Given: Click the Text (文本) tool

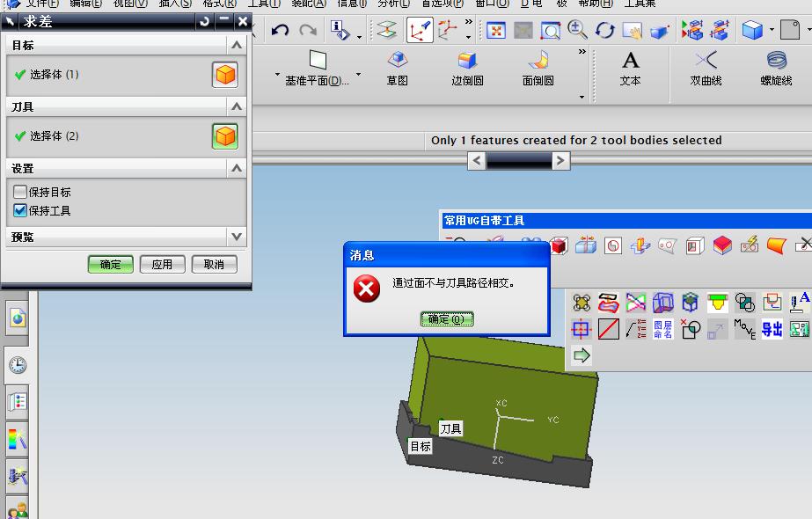Looking at the screenshot, I should [630, 69].
